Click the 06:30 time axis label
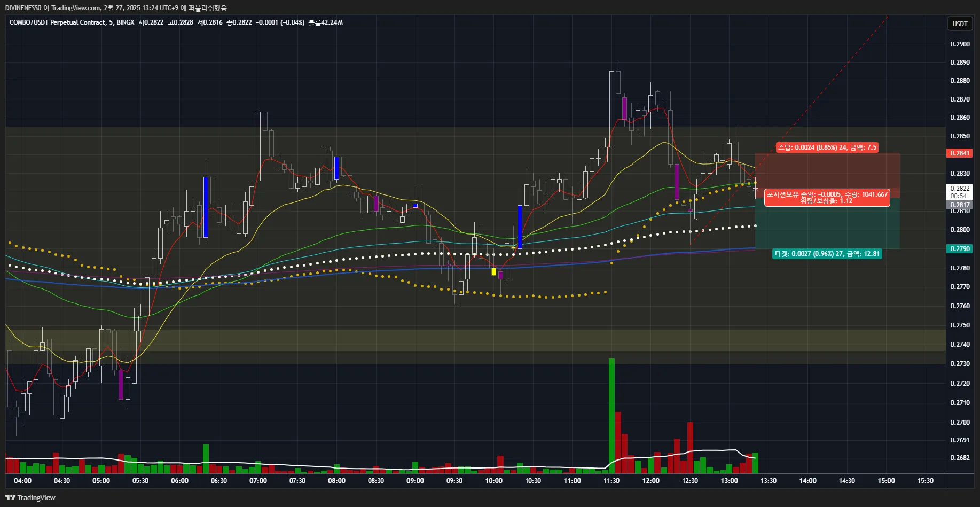980x507 pixels. click(219, 481)
